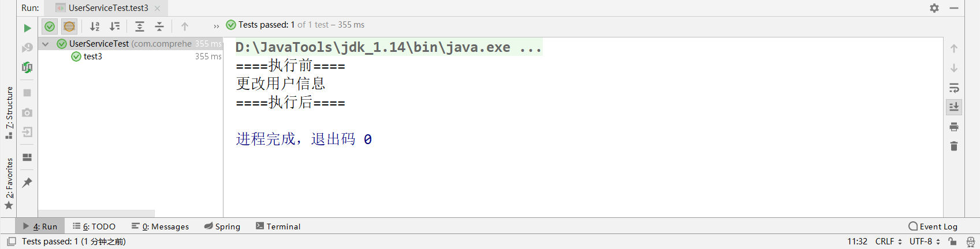This screenshot has height=249, width=980.
Task: Click the dump threads camera icon
Action: coord(27,112)
